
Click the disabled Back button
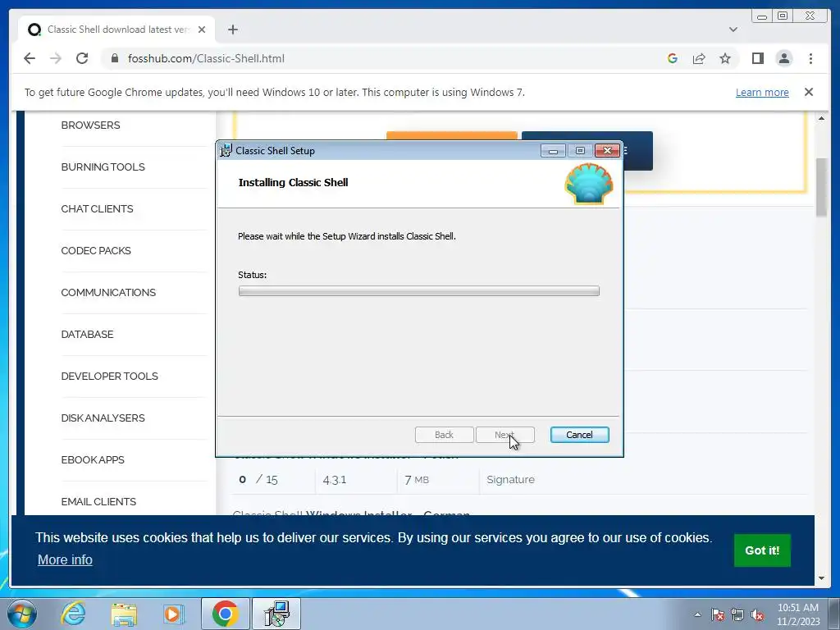(444, 435)
